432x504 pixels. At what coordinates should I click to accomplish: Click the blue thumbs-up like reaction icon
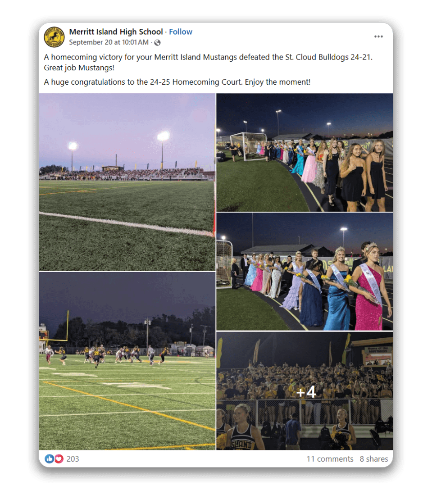tap(49, 459)
